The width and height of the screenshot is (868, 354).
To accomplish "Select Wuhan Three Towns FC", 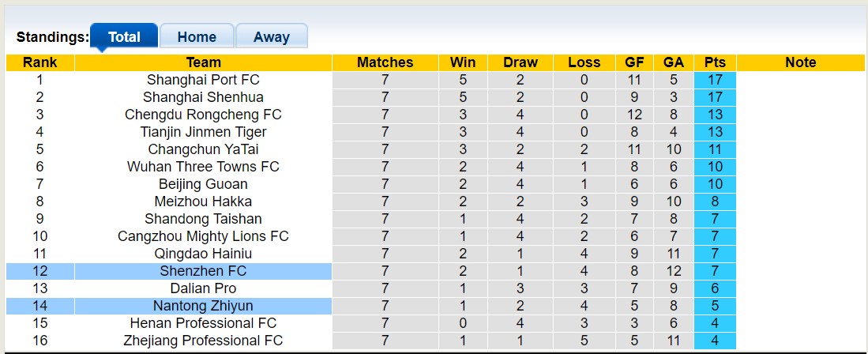I will point(203,167).
